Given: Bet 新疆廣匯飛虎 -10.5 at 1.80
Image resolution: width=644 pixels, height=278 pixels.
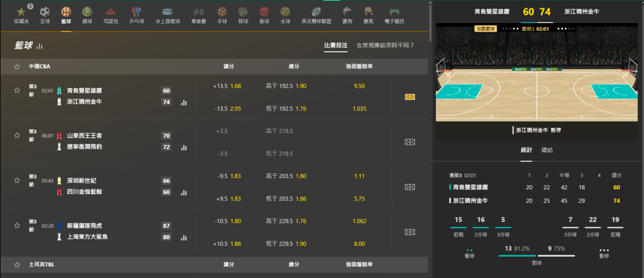Looking at the screenshot, I should (227, 221).
